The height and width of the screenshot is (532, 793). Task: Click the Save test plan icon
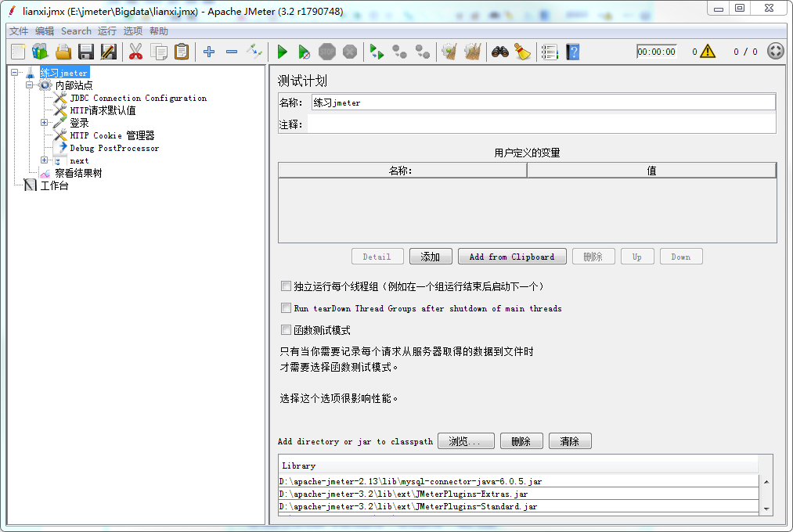tap(85, 51)
